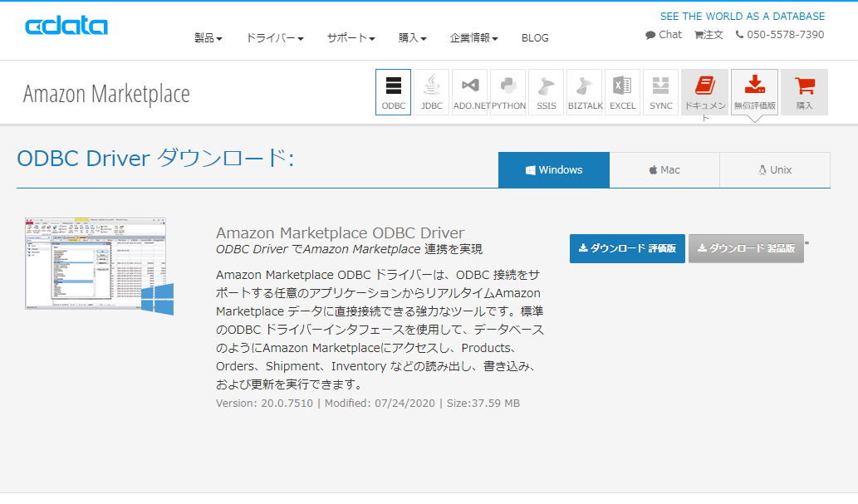Select the JDBC driver icon
This screenshot has height=504, width=858.
coord(431,92)
